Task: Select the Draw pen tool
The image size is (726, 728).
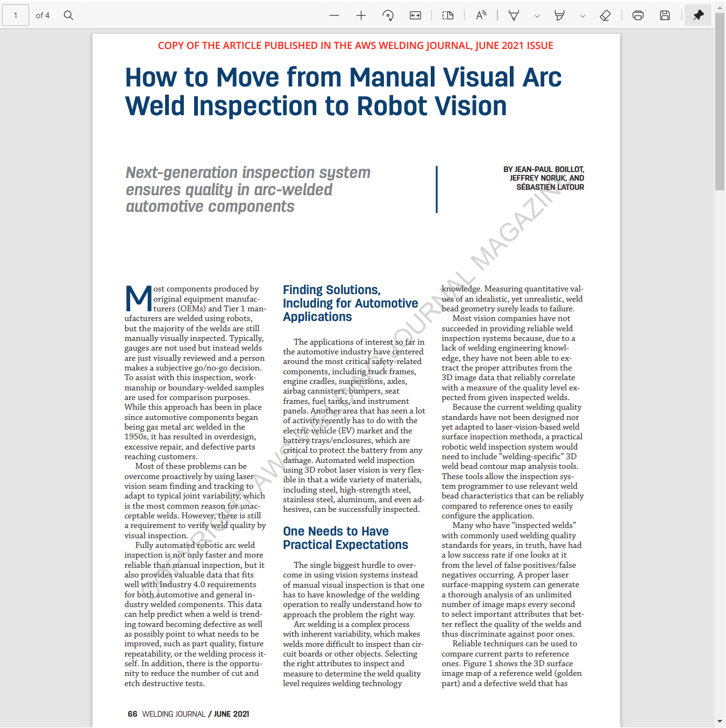Action: [x=514, y=16]
